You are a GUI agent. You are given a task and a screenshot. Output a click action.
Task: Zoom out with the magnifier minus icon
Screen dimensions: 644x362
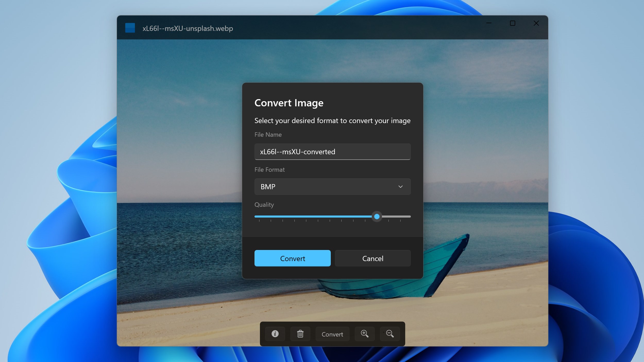[390, 334]
